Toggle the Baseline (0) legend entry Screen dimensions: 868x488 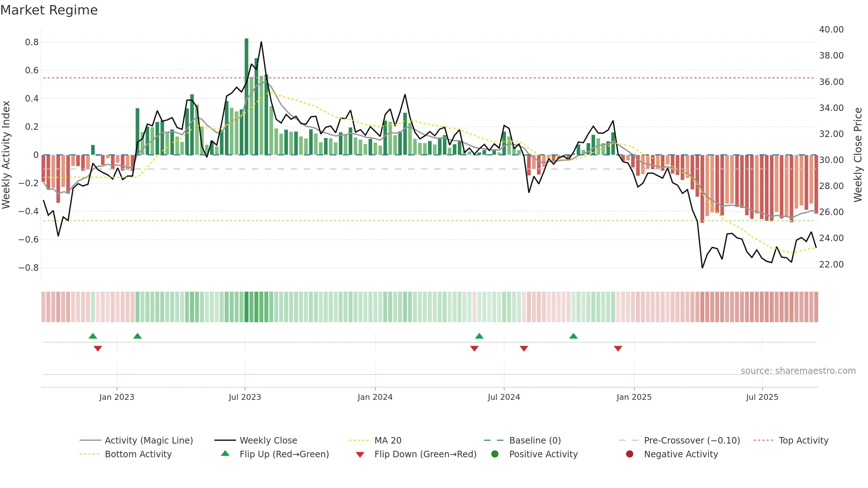522,440
